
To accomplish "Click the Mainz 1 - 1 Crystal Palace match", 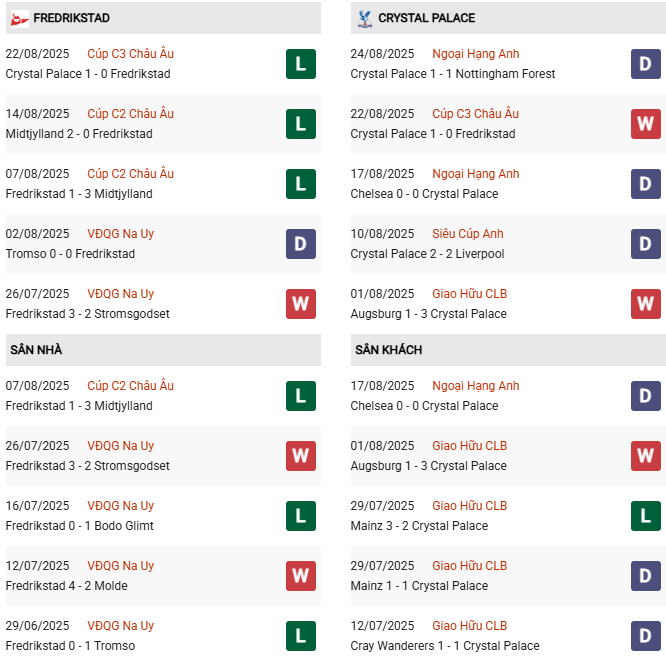I will 419,586.
